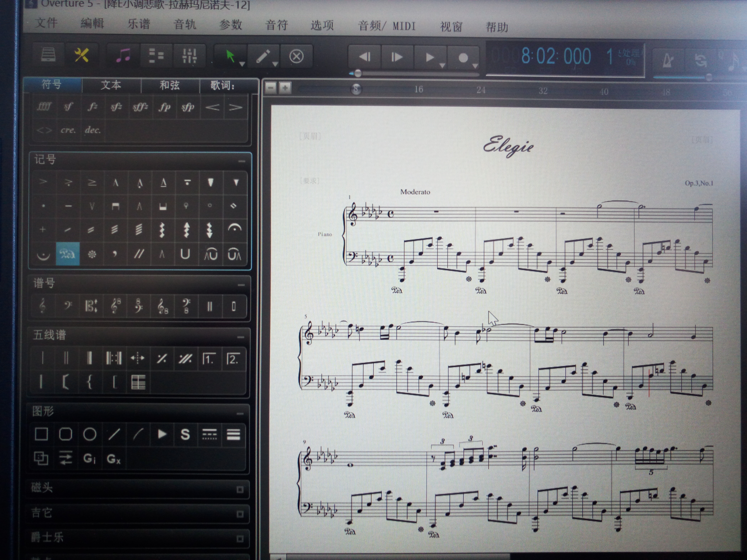Select the staccato dot articulation
Image resolution: width=747 pixels, height=560 pixels.
pos(44,206)
